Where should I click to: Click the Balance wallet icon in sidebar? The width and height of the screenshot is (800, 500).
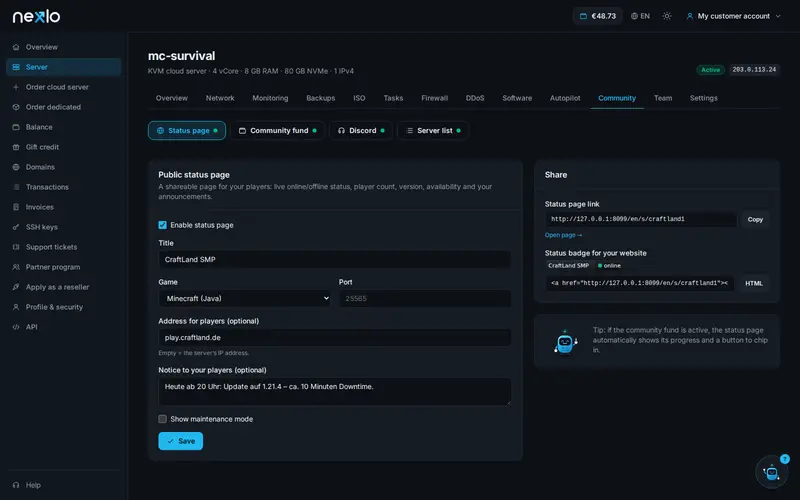(x=16, y=127)
